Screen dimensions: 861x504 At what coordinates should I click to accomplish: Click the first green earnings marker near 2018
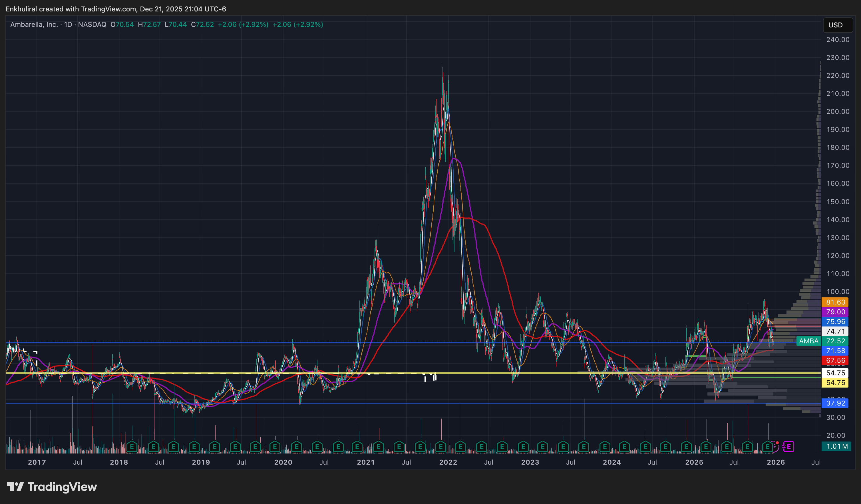tap(132, 446)
